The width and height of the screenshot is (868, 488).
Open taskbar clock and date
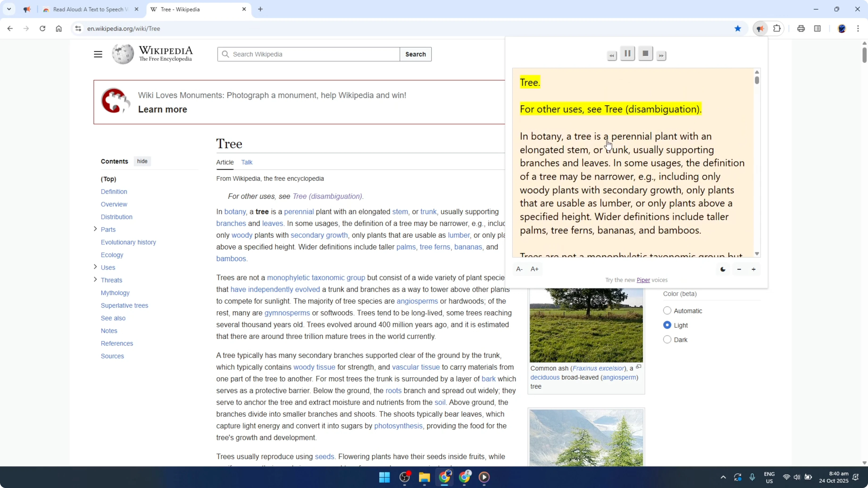[x=834, y=477]
